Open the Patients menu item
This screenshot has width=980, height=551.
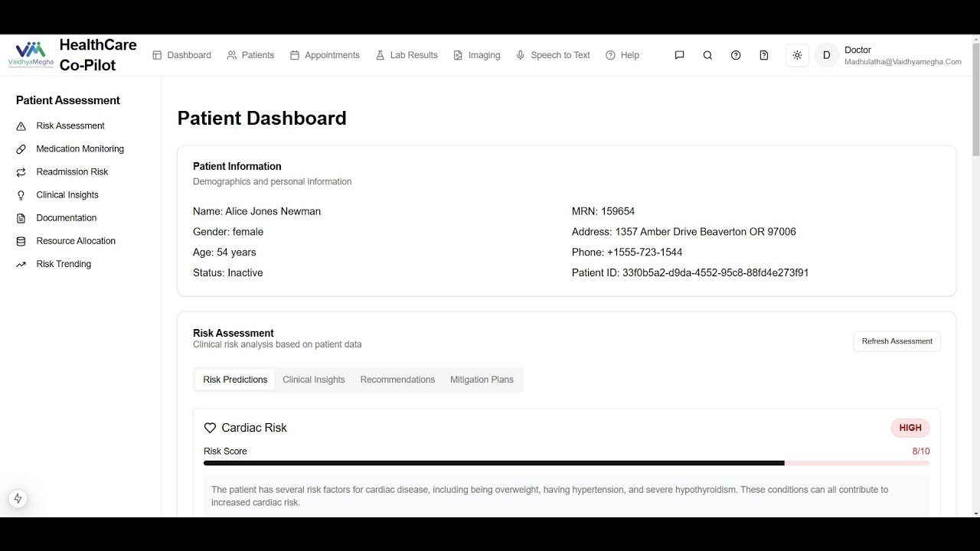pyautogui.click(x=250, y=55)
